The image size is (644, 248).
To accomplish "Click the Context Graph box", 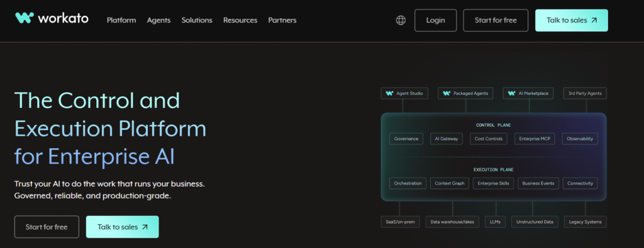I will click(x=450, y=183).
